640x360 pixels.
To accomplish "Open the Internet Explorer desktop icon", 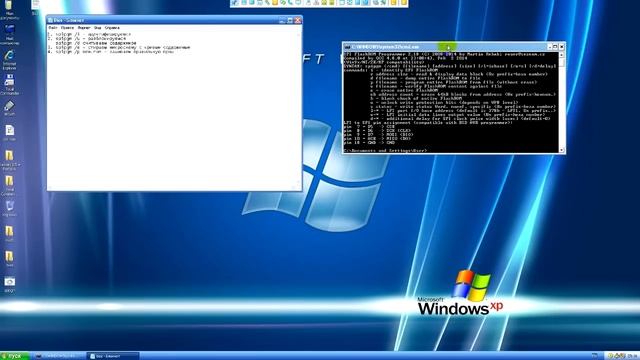I will tap(9, 56).
